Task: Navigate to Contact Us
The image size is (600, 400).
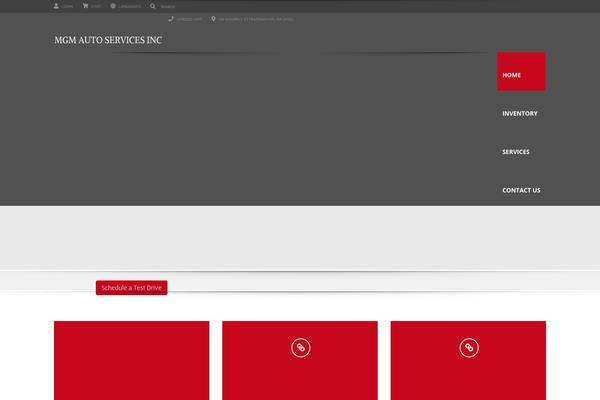Action: point(521,190)
